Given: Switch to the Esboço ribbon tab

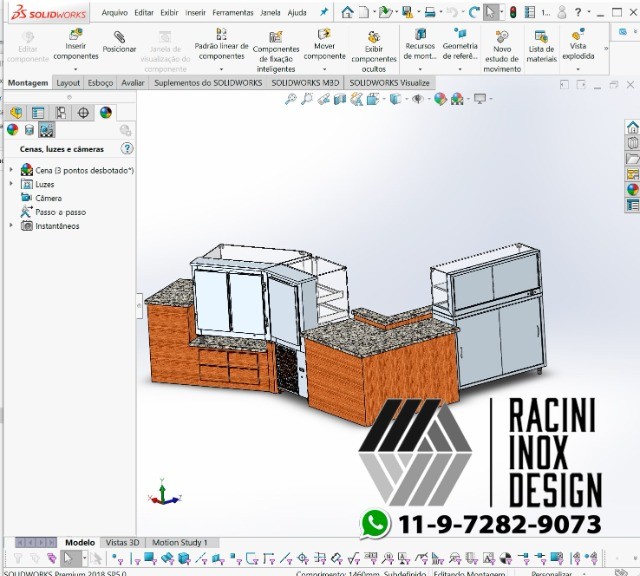Looking at the screenshot, I should (100, 83).
